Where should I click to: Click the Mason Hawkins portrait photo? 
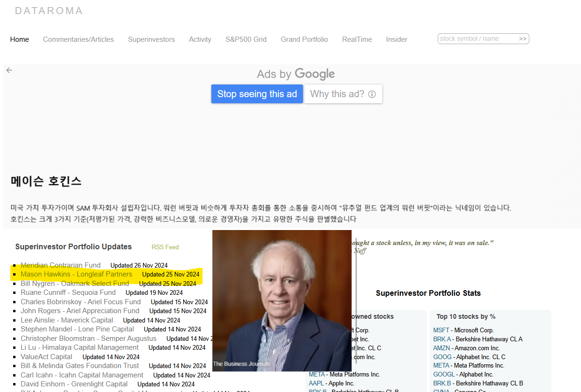[x=282, y=300]
